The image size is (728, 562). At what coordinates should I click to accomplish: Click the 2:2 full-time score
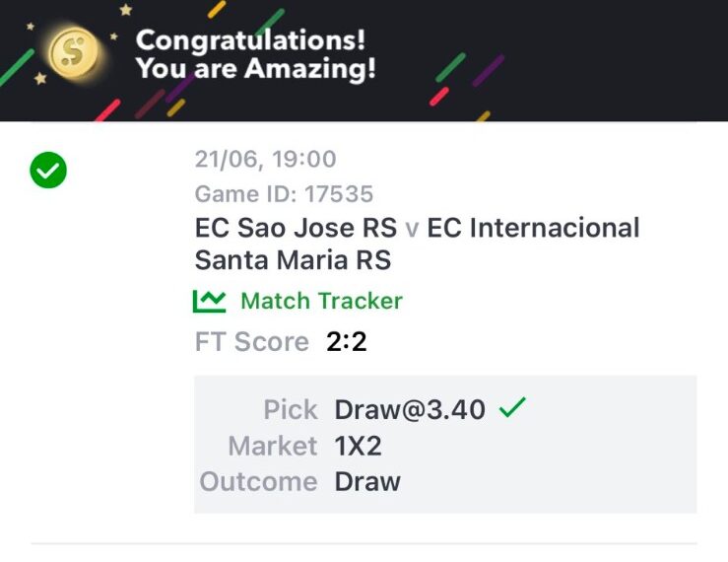[x=347, y=342]
